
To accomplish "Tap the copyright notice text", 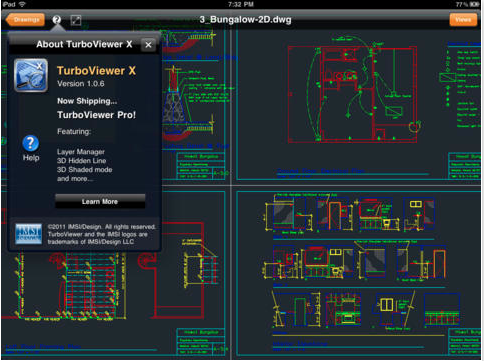I will click(102, 234).
